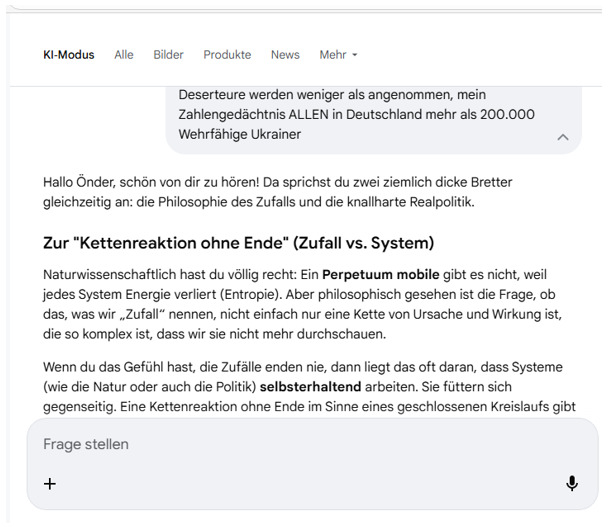Collapse the user message with the chevron
602x523 pixels.
[562, 137]
